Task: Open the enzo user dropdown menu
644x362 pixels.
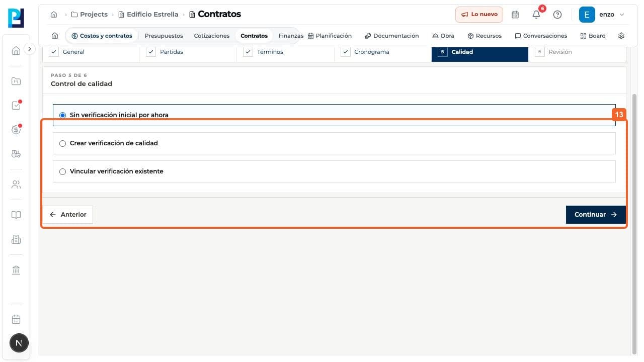Action: pos(602,15)
